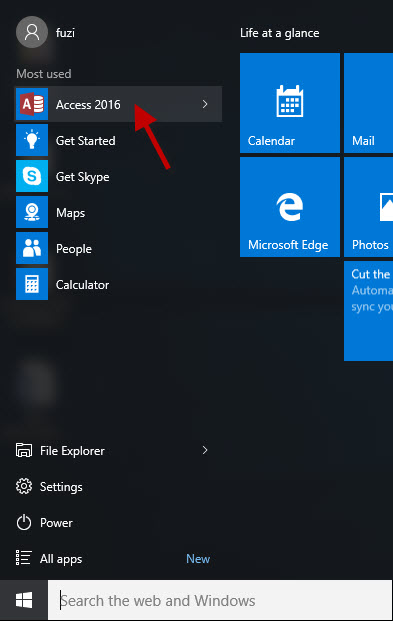The width and height of the screenshot is (393, 621).
Task: Click the All apps list icon
Action: [x=24, y=558]
